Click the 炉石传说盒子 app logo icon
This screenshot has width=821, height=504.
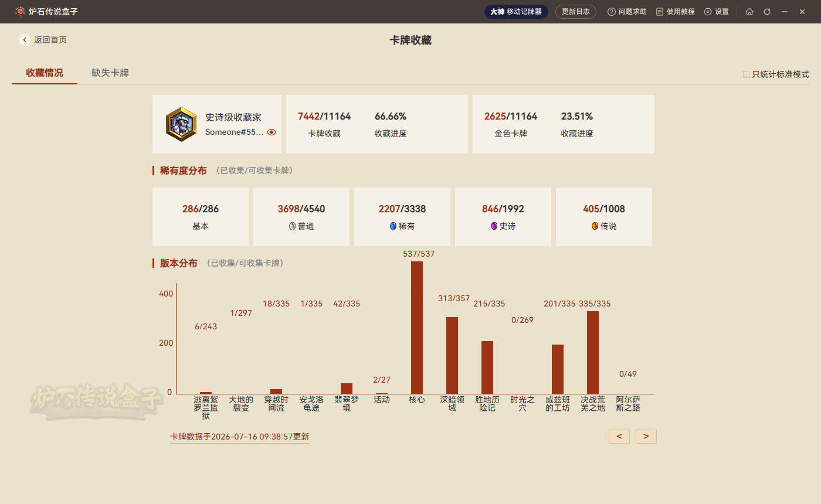click(x=20, y=11)
